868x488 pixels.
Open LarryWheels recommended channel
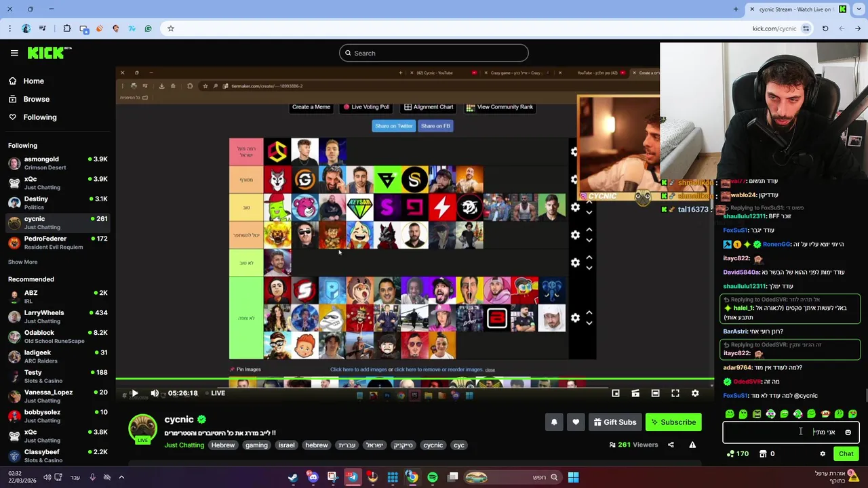coord(58,317)
